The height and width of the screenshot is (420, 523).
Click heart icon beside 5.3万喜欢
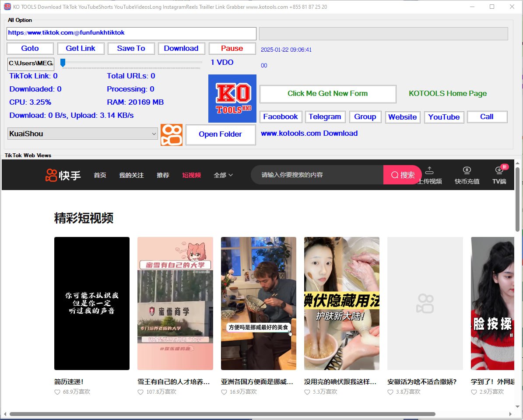[x=307, y=392]
